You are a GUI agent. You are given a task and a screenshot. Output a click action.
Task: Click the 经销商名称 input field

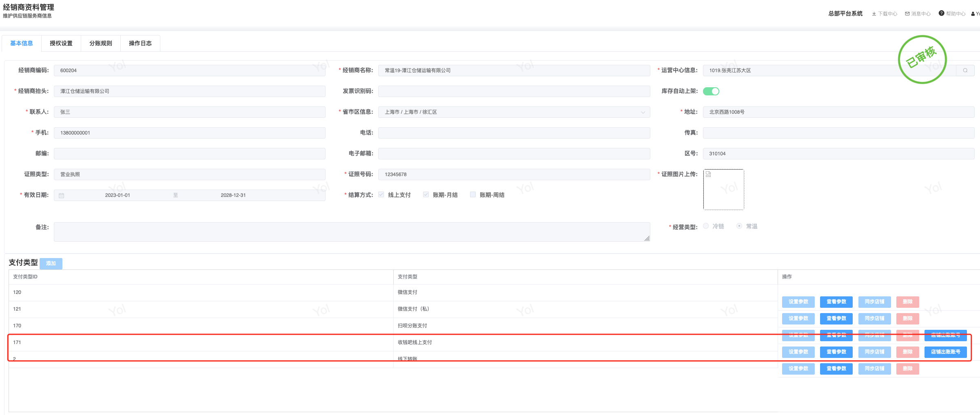514,71
